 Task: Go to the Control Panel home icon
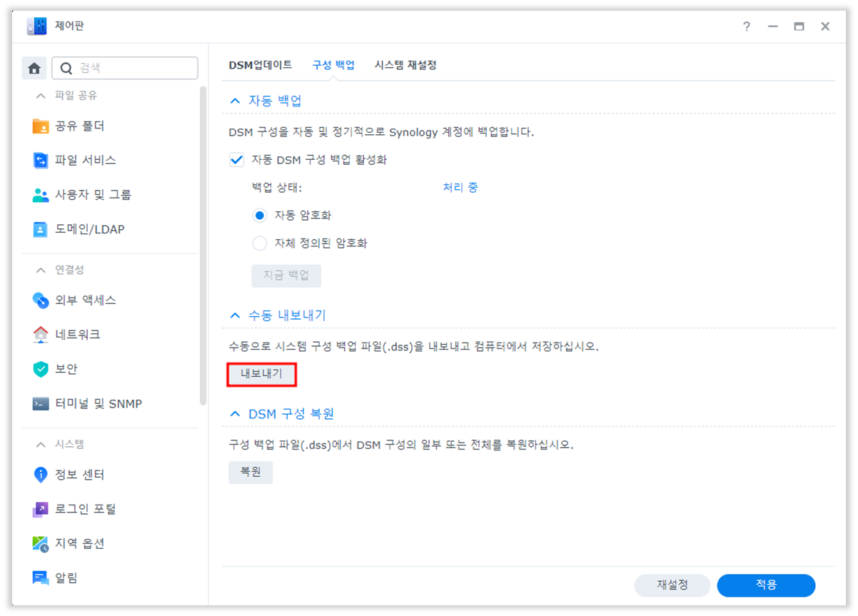coord(34,68)
